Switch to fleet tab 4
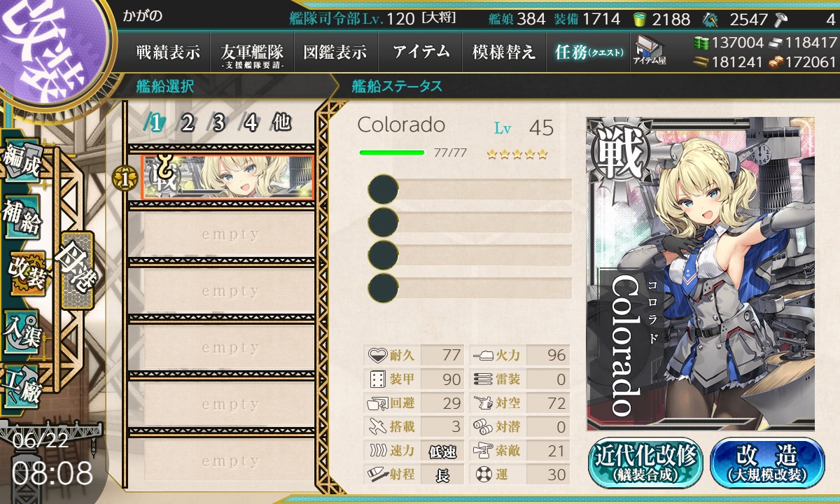This screenshot has width=840, height=504. click(250, 123)
